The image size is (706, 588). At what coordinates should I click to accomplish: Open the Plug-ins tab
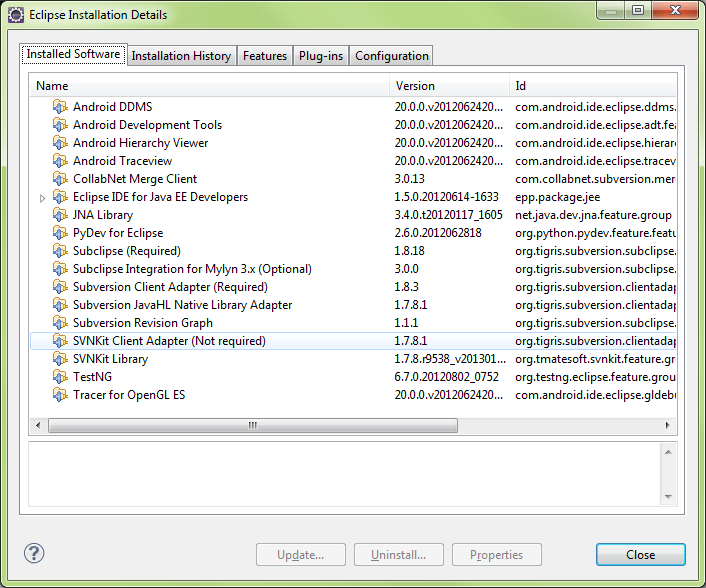coord(321,56)
